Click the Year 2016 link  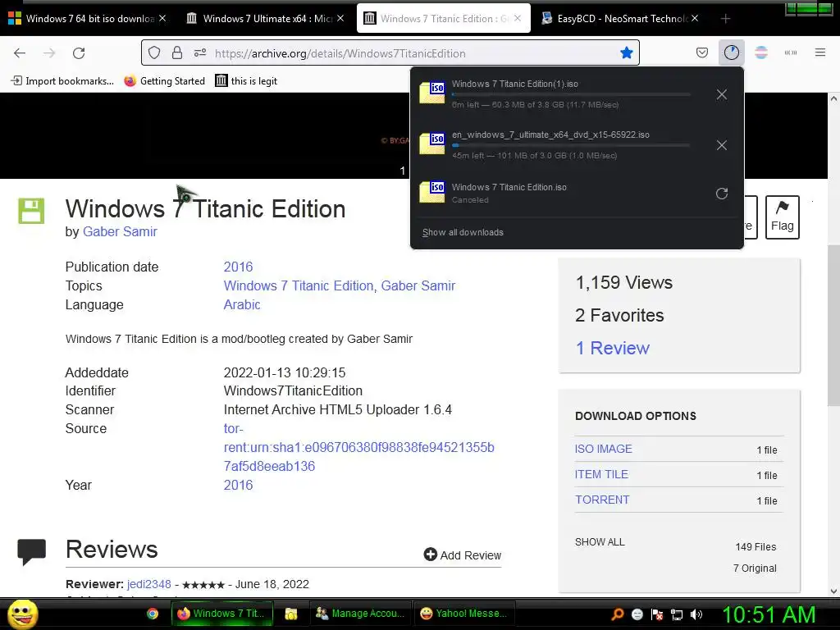(x=238, y=485)
